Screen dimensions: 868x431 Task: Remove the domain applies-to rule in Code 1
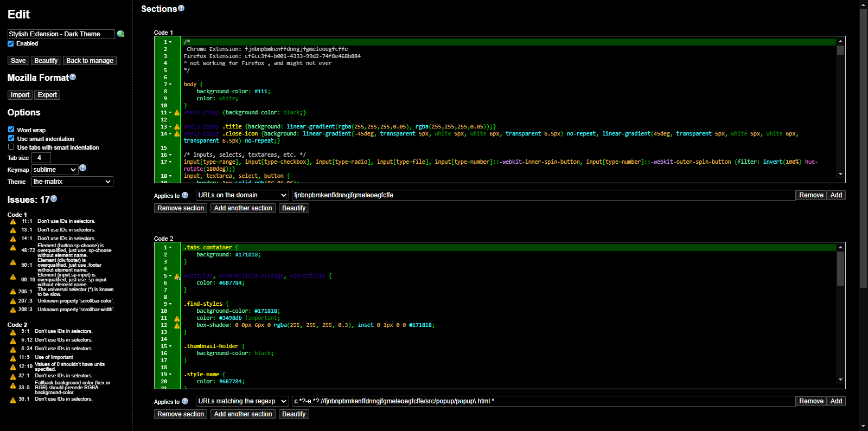pyautogui.click(x=811, y=195)
